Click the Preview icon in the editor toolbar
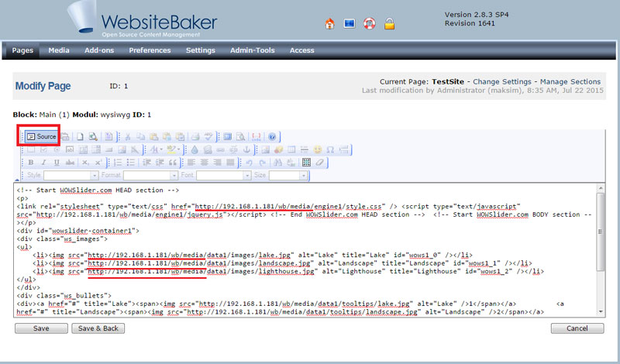The image size is (620, 364). [93, 137]
